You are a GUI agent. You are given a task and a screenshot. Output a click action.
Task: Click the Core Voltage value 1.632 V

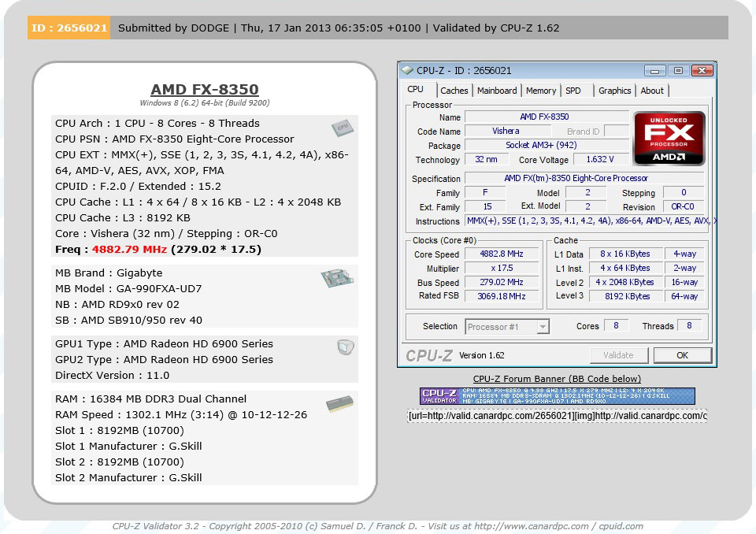point(600,159)
